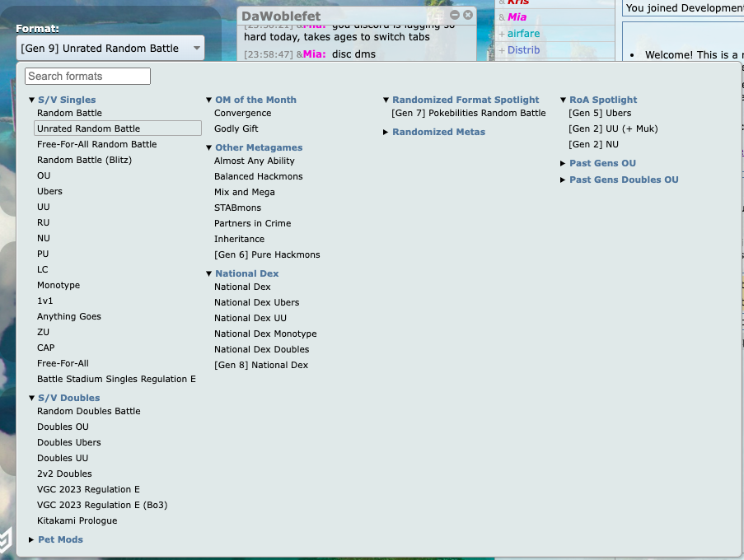Click user airfare in the user list
744x560 pixels.
click(524, 34)
